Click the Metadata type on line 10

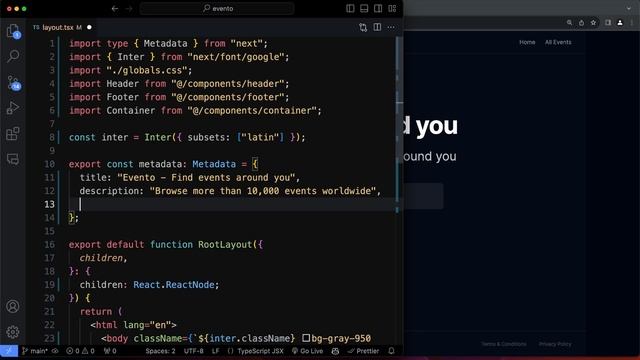214,164
